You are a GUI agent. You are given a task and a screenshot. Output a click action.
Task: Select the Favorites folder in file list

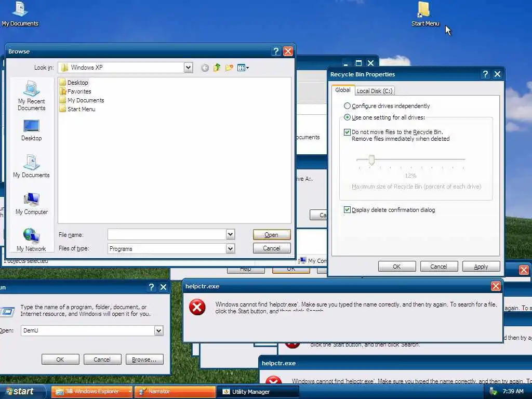(75, 91)
